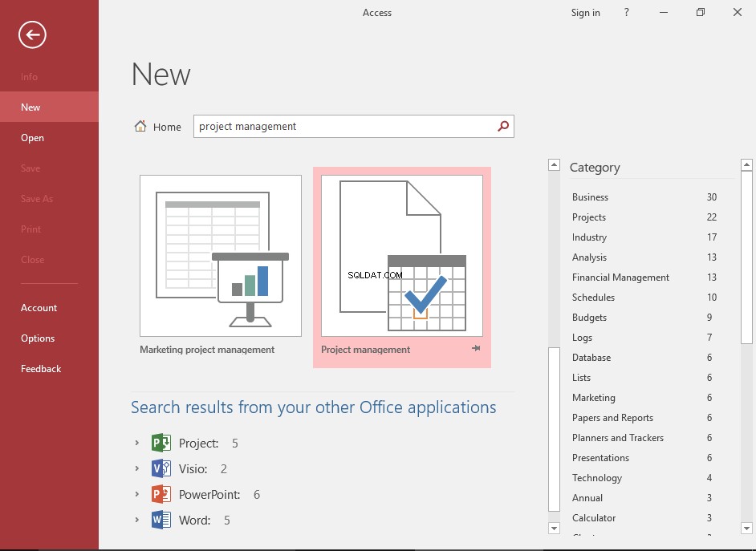756x551 pixels.
Task: Click the Close menu item
Action: coord(49,260)
